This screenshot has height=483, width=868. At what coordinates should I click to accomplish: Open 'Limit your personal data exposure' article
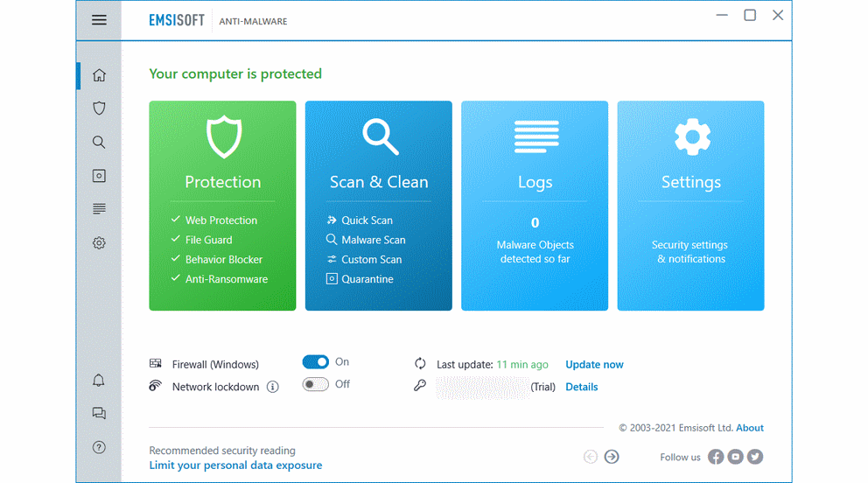coord(236,465)
